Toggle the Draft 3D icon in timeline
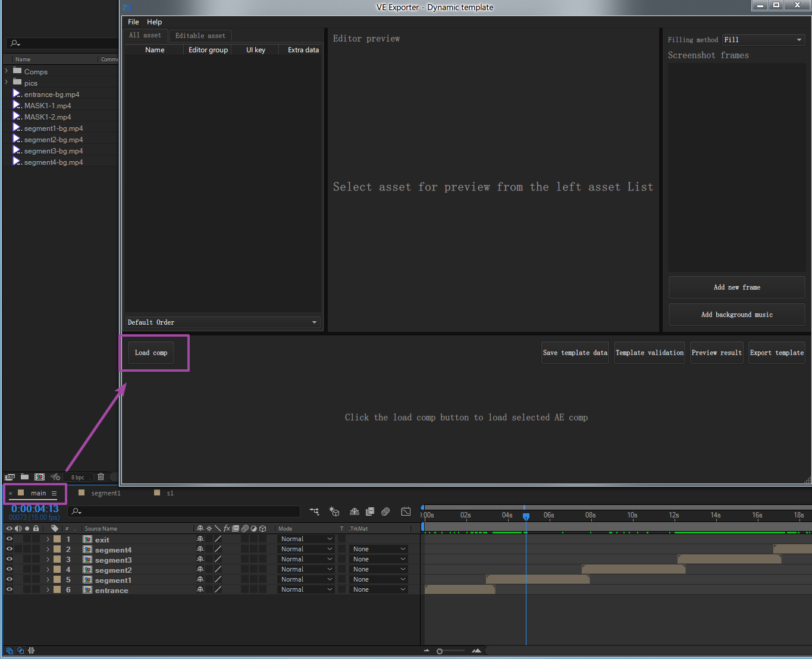The width and height of the screenshot is (812, 659). pos(334,511)
